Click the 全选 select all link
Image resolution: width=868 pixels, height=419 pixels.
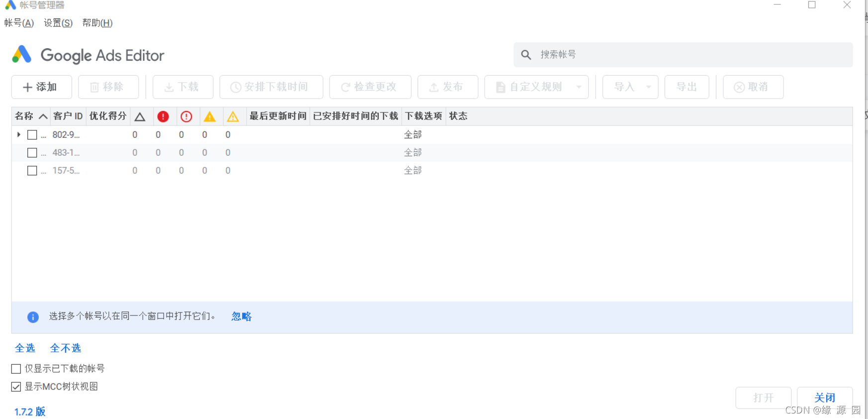tap(25, 348)
